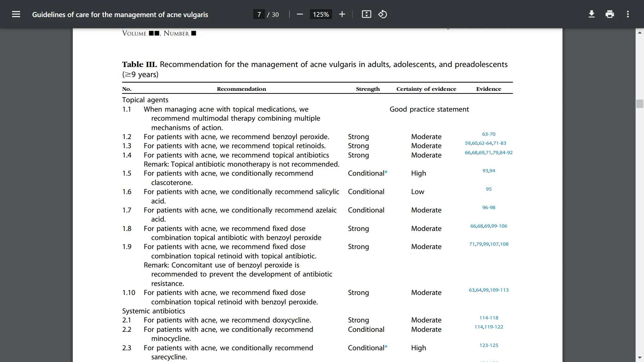Click the 125% zoom level field

[x=321, y=14]
